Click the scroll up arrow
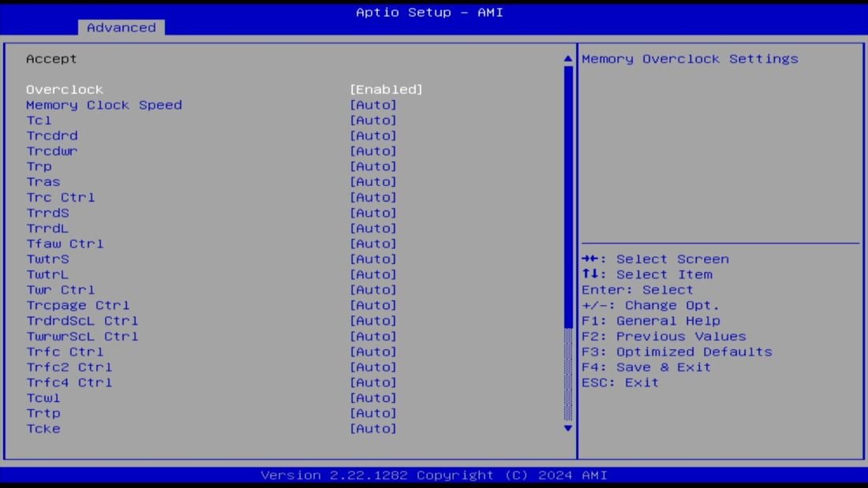 point(568,58)
